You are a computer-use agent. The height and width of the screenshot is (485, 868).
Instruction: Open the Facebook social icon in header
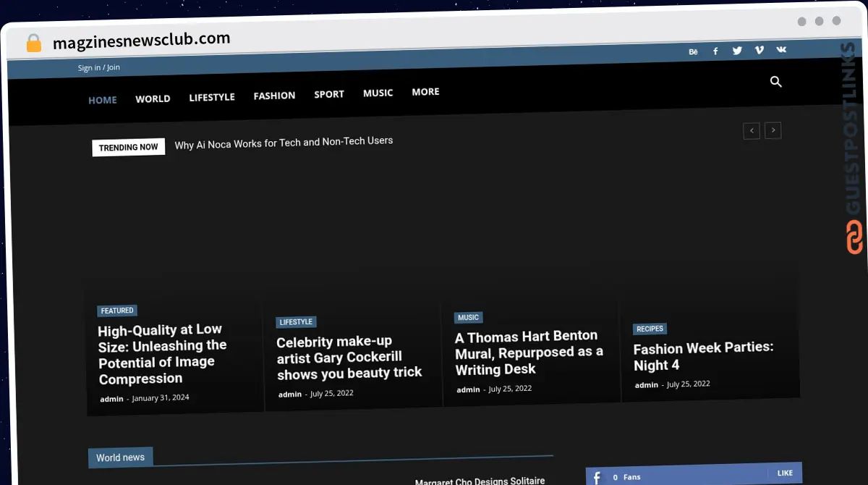click(715, 51)
